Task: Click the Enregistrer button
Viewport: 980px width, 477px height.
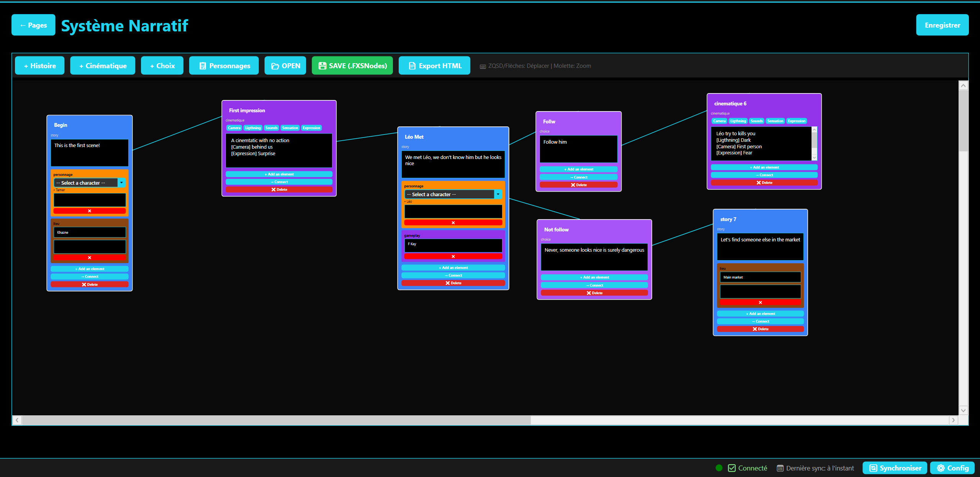Action: 942,25
